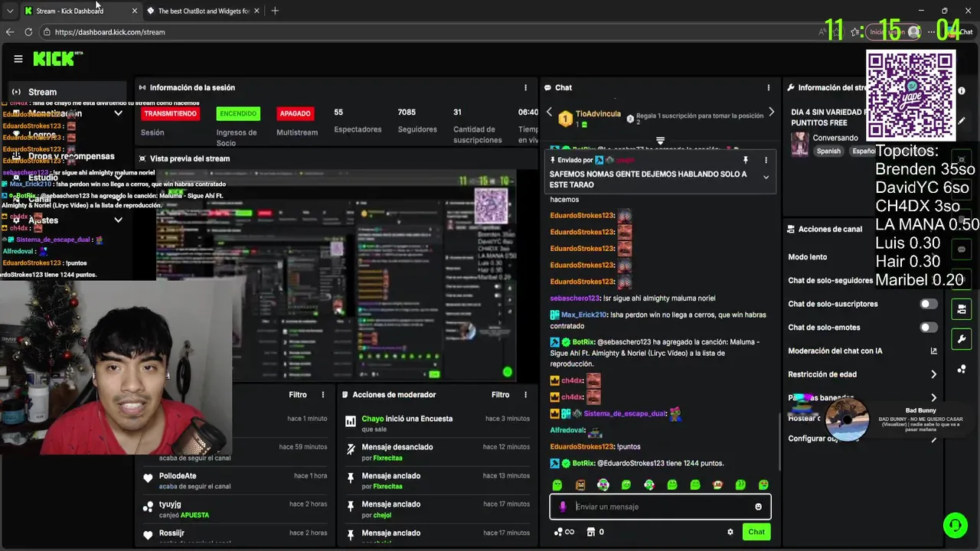The height and width of the screenshot is (551, 980).
Task: Click the ENCENDIDO status badge
Action: [x=238, y=114]
